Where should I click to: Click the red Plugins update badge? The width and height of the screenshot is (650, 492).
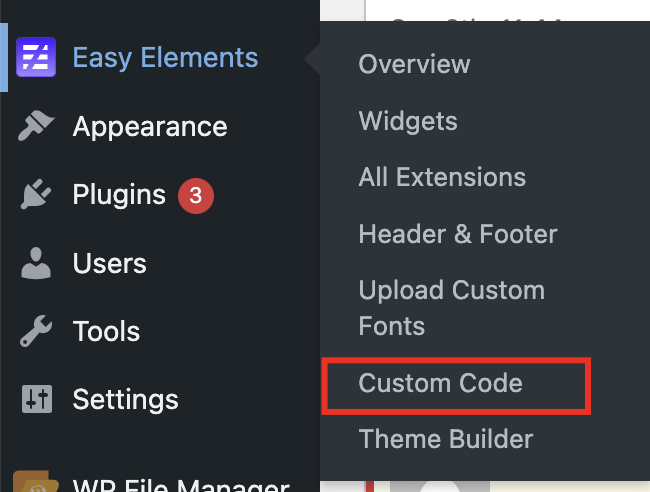click(x=195, y=196)
